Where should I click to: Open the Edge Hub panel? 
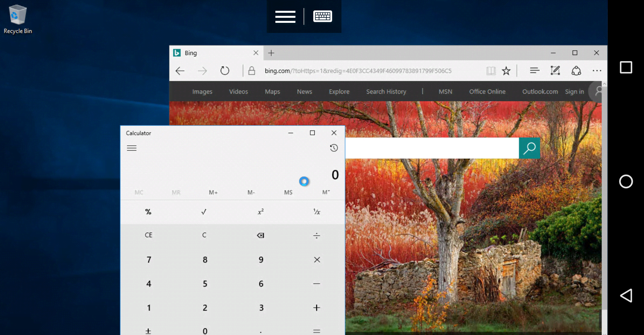click(x=535, y=70)
